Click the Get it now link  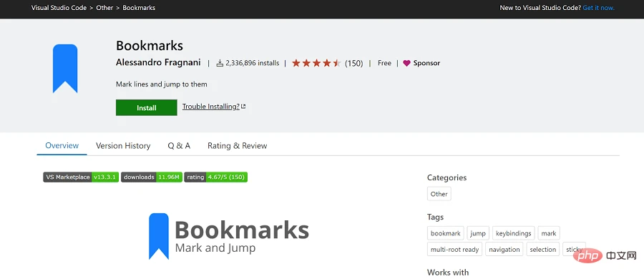pyautogui.click(x=599, y=8)
